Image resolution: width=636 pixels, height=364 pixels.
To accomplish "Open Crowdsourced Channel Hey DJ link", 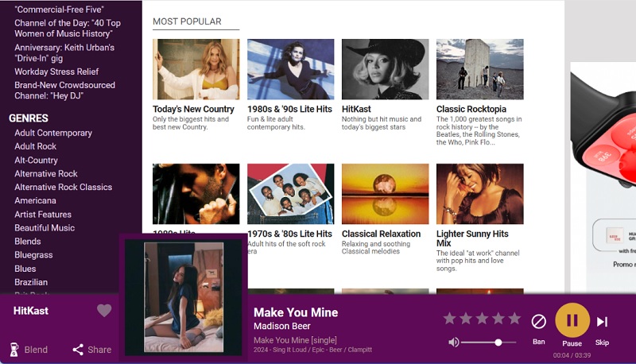I will click(x=65, y=91).
